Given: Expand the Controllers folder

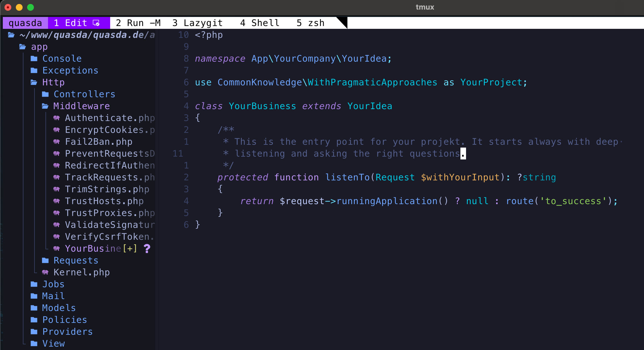Looking at the screenshot, I should tap(84, 94).
